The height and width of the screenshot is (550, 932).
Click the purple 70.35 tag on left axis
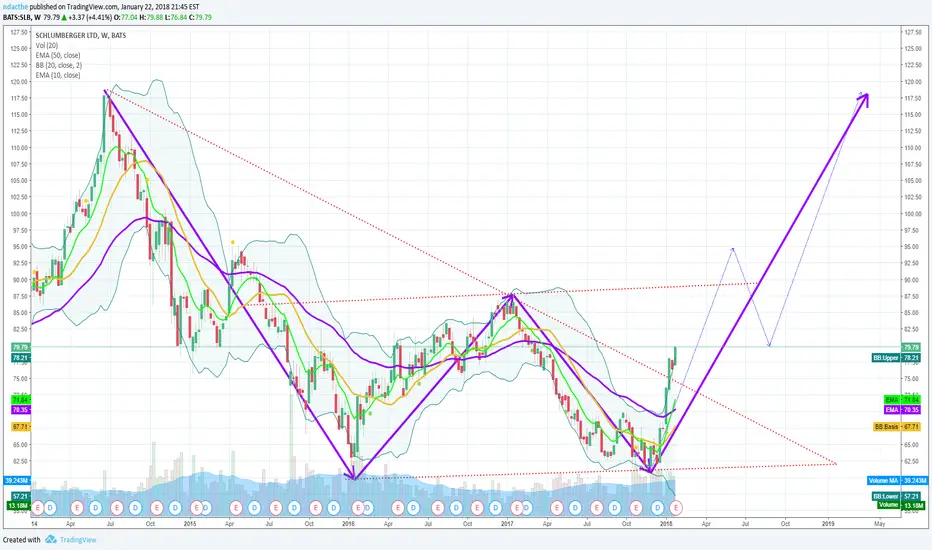point(20,410)
